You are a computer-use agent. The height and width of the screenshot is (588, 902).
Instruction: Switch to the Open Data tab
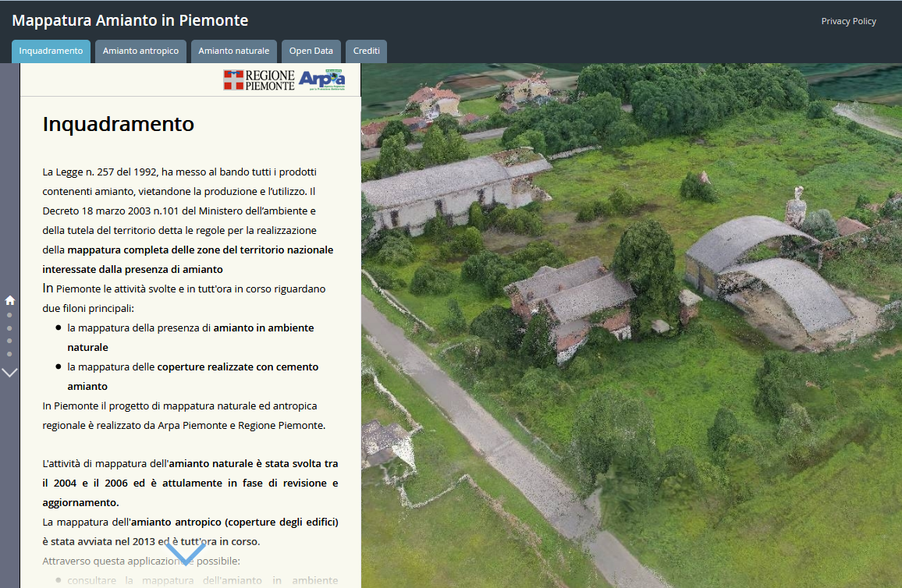311,51
